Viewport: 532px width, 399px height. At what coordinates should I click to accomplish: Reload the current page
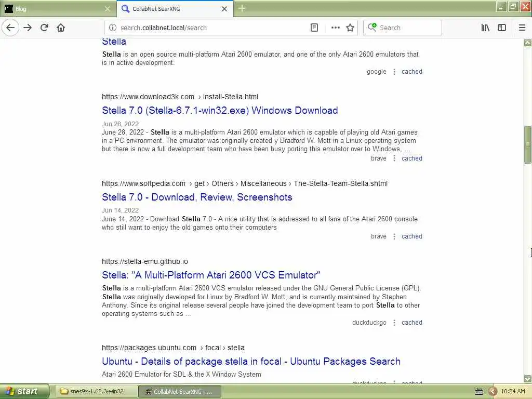tap(45, 28)
